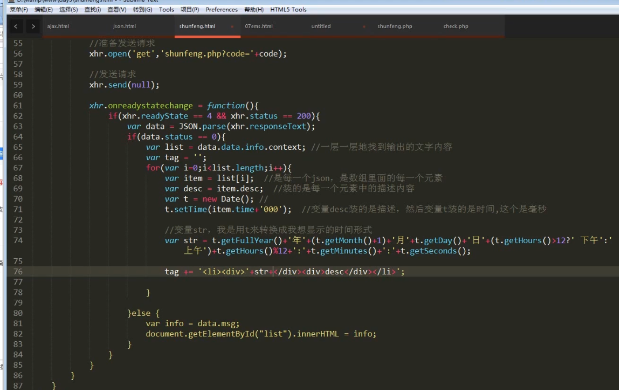This screenshot has height=390, width=619.
Task: Click the next tab arrow
Action: click(33, 26)
